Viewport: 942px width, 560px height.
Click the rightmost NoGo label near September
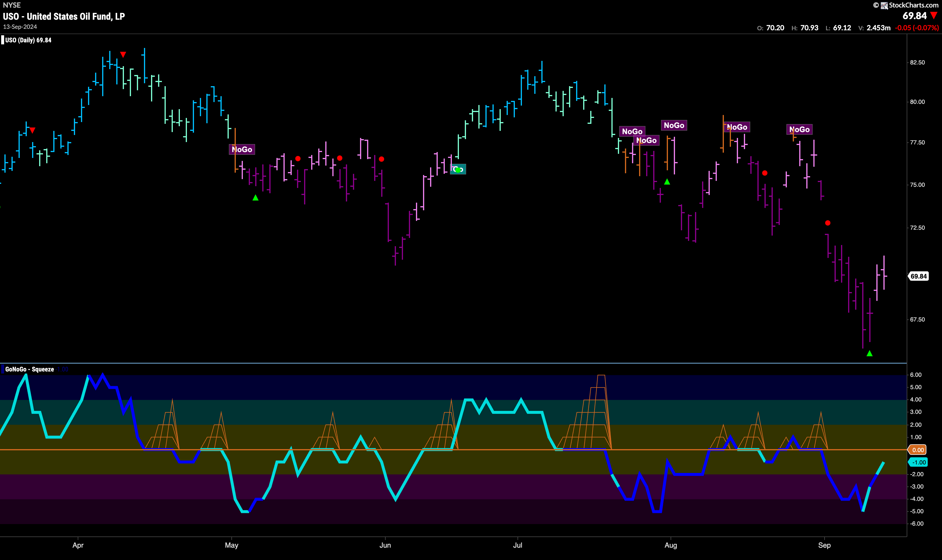point(799,129)
